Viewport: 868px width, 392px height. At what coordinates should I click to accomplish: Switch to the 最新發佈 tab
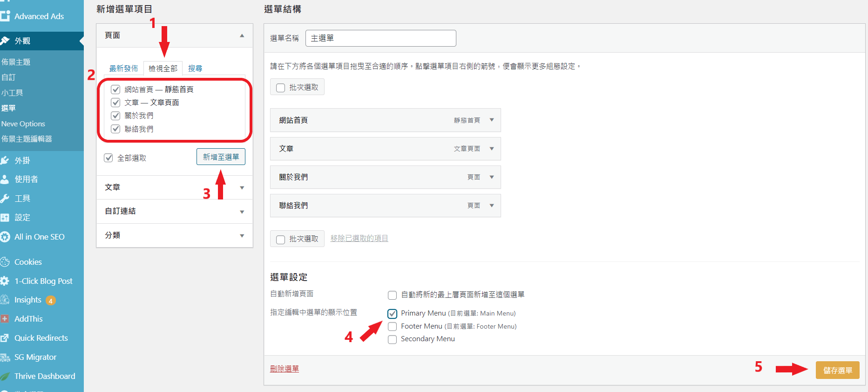[123, 69]
